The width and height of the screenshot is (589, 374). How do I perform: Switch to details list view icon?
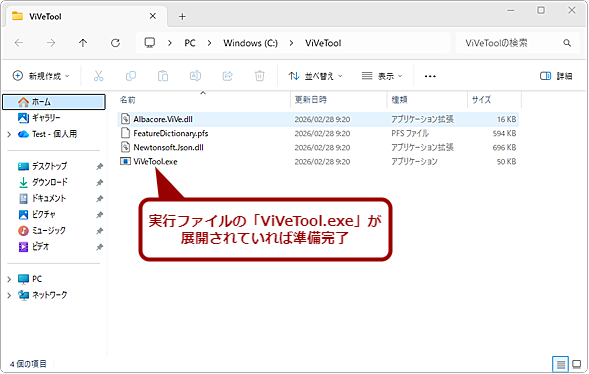560,364
